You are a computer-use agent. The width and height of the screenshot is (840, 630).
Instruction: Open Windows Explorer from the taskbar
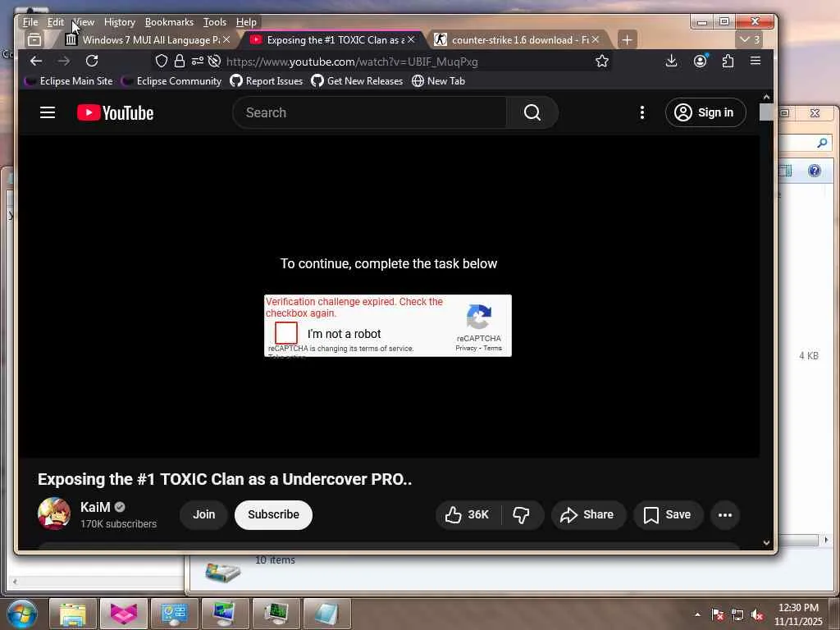(x=73, y=614)
